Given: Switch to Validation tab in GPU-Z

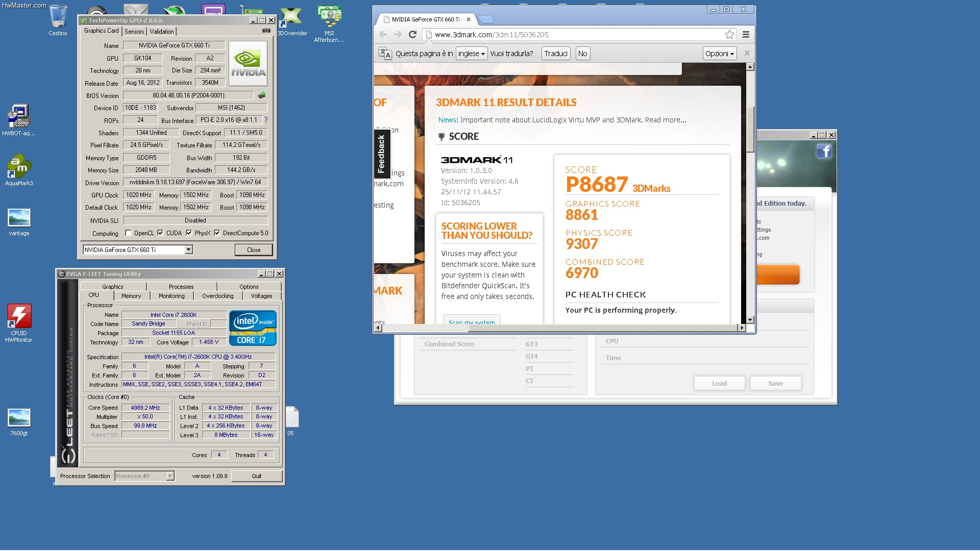Looking at the screenshot, I should pyautogui.click(x=162, y=31).
